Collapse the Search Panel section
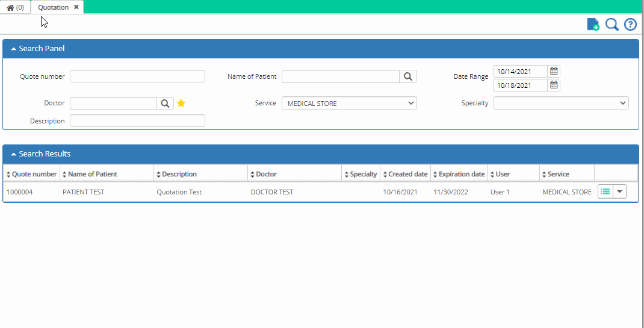This screenshot has width=644, height=328. [14, 49]
